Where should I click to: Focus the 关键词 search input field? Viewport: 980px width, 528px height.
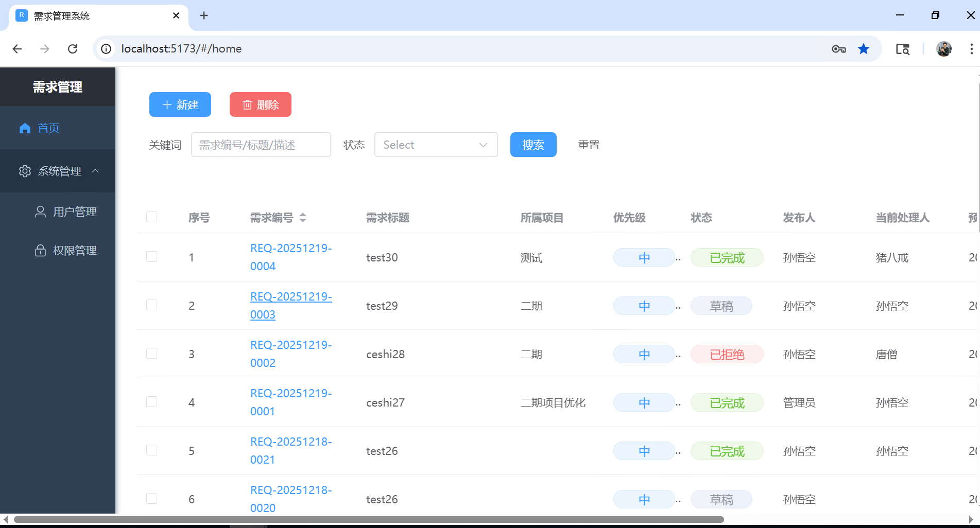[261, 145]
